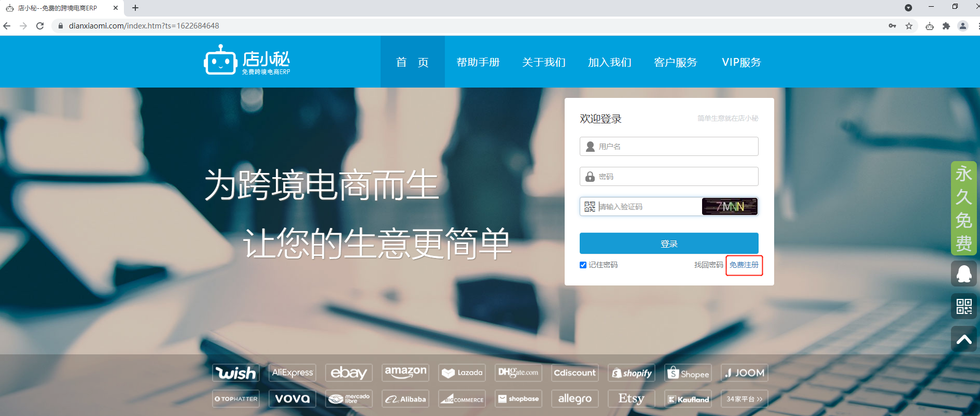Click the Allegro platform logo
980x416 pixels.
click(575, 398)
